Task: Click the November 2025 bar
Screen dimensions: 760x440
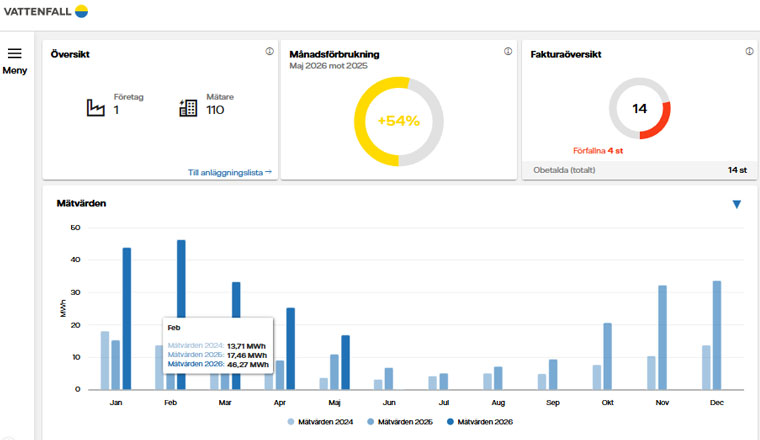Action: click(663, 337)
